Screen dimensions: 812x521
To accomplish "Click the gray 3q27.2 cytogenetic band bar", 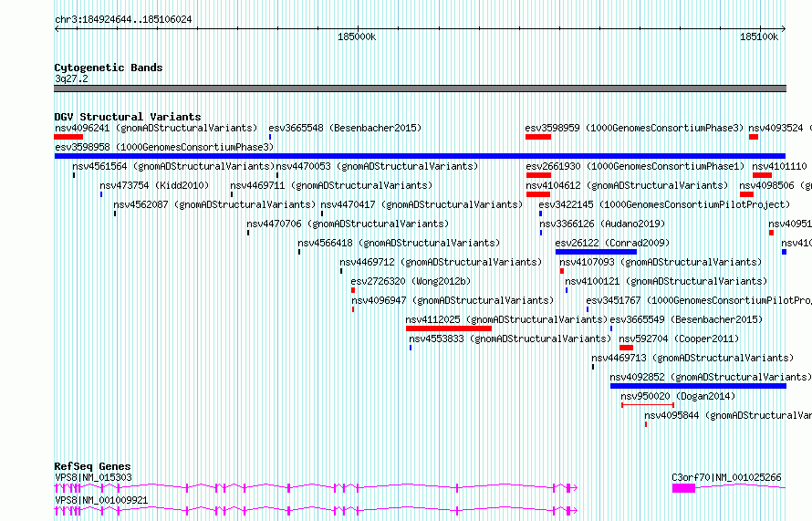I will pyautogui.click(x=420, y=89).
